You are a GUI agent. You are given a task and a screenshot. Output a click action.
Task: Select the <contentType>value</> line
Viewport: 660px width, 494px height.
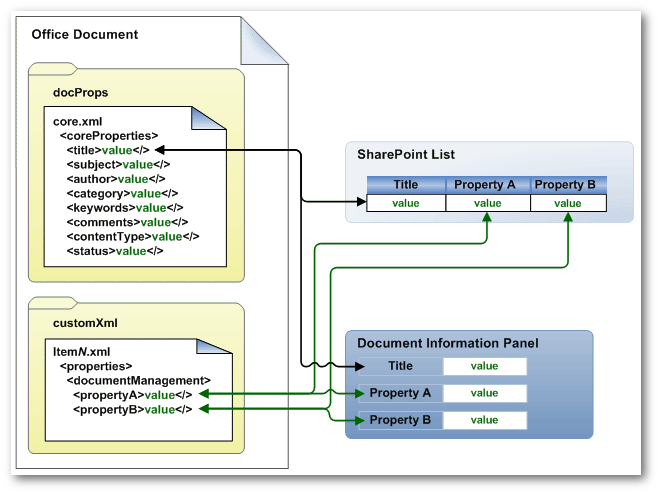[133, 236]
